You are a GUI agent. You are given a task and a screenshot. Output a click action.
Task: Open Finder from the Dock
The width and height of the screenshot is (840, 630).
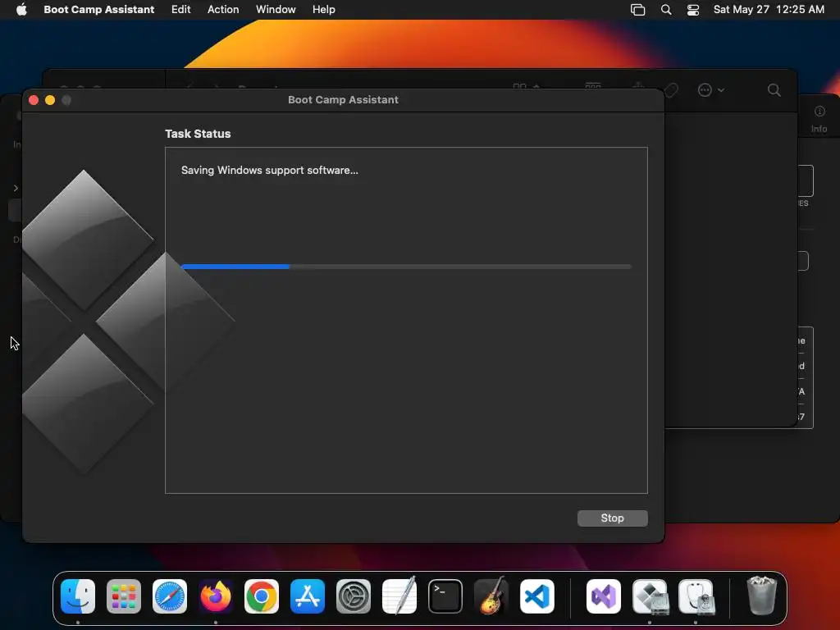click(x=78, y=596)
